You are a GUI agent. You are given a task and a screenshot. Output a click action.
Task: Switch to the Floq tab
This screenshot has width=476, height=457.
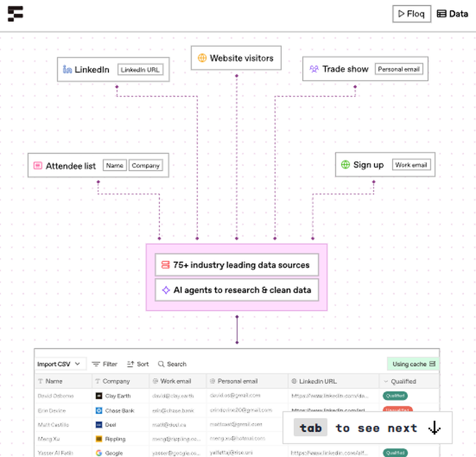[x=411, y=14]
